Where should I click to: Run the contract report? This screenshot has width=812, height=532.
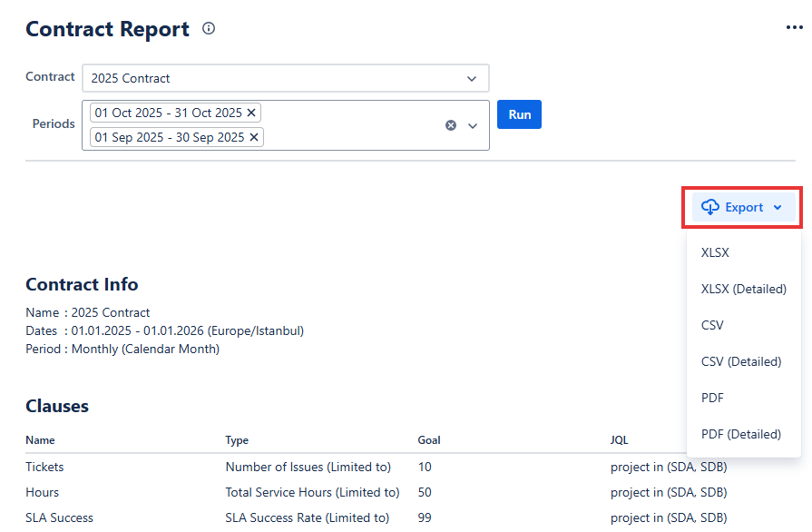[x=519, y=114]
